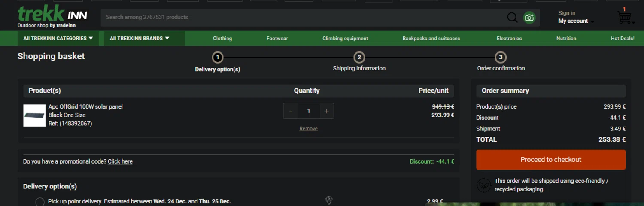Select Pick up point delivery radio button
644x206 pixels.
(x=40, y=202)
